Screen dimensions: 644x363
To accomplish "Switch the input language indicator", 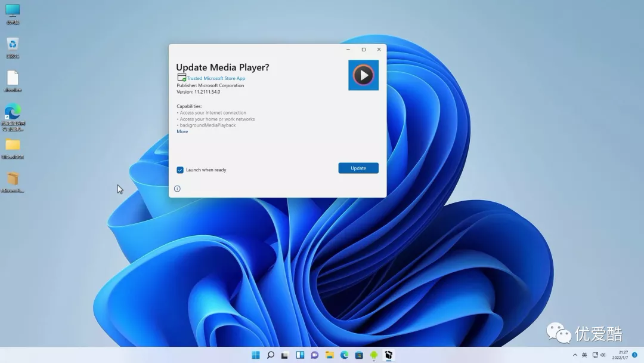I will (x=584, y=355).
